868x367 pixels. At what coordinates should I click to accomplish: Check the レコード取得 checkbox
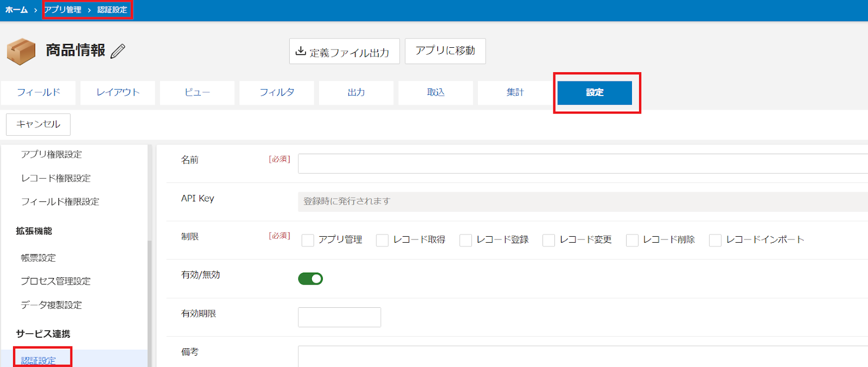click(382, 240)
